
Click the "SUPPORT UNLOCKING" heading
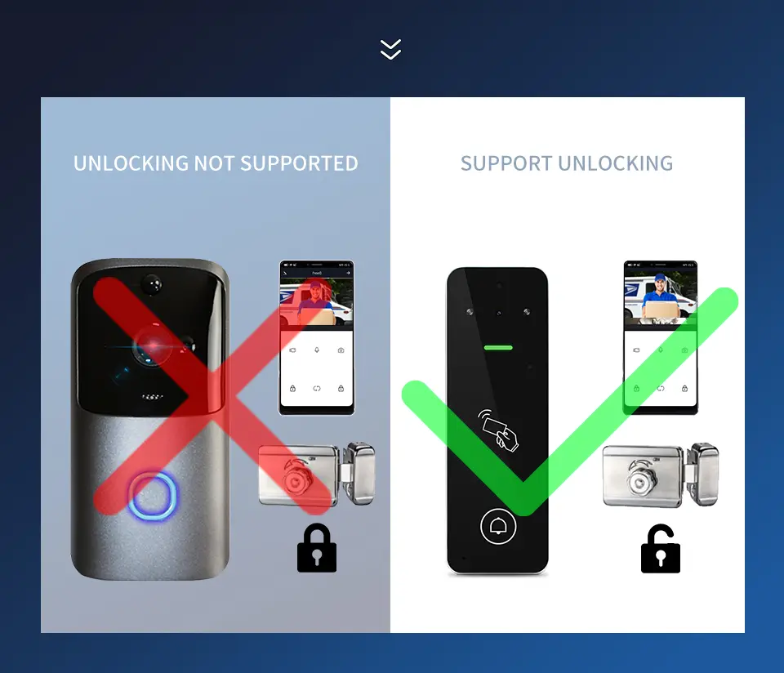pos(567,163)
